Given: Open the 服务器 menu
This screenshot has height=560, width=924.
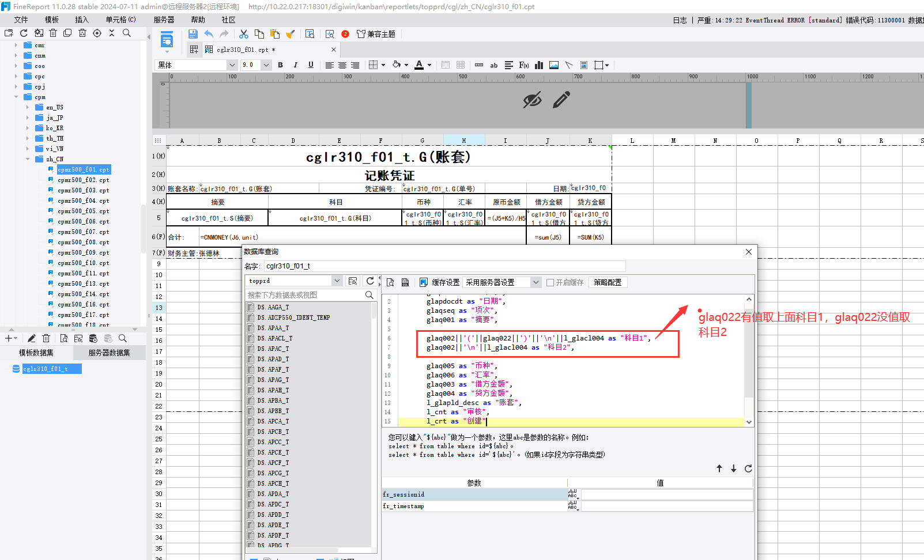Looking at the screenshot, I should pyautogui.click(x=164, y=20).
